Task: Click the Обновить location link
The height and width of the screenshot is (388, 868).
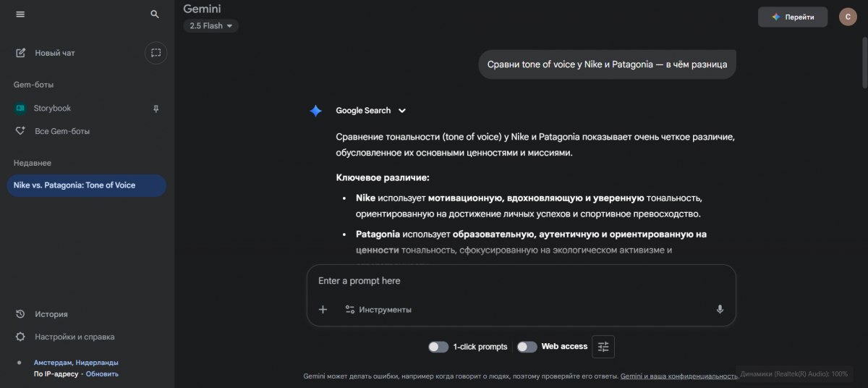Action: [103, 374]
